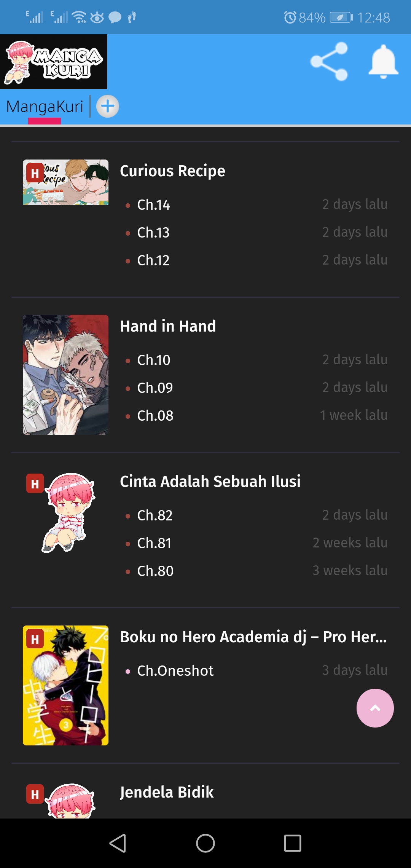411x868 pixels.
Task: Open Jendela Bidik title
Action: point(167,793)
